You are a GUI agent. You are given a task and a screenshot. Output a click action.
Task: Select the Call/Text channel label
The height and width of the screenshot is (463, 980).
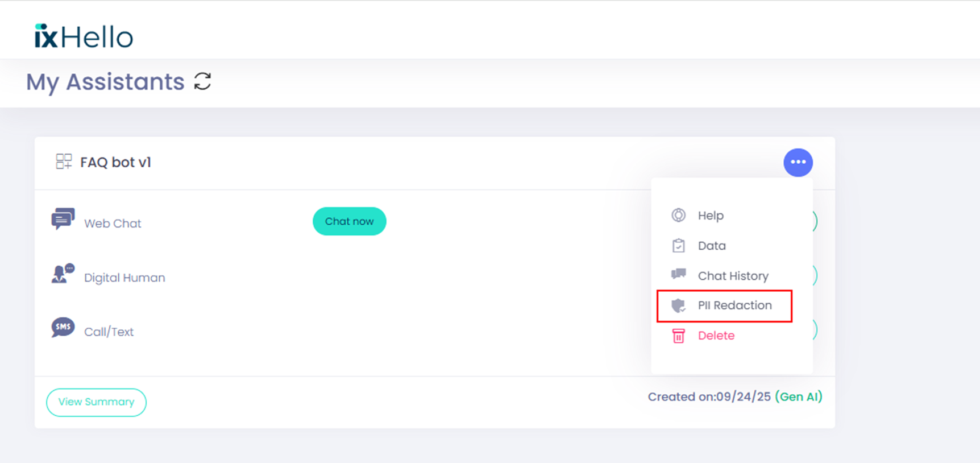coord(109,332)
